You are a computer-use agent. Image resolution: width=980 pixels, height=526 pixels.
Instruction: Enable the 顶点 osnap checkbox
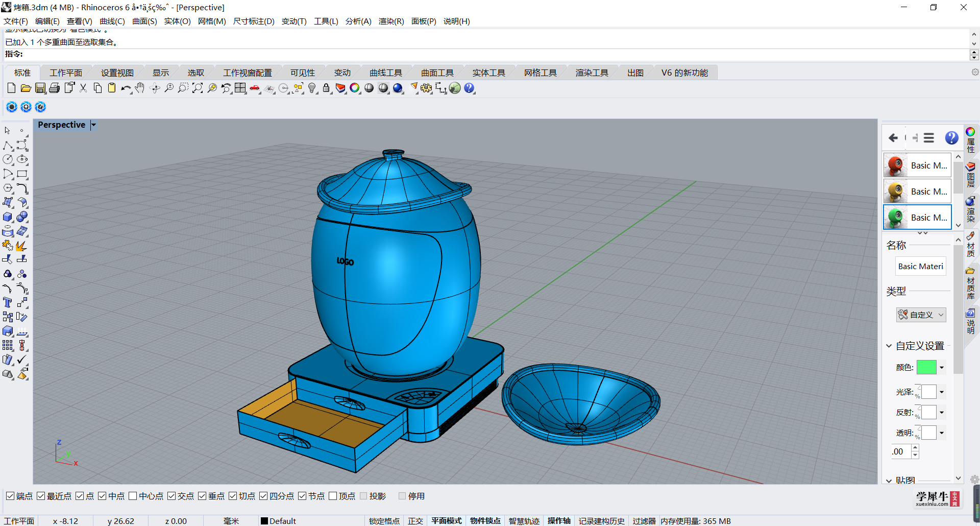pyautogui.click(x=333, y=496)
